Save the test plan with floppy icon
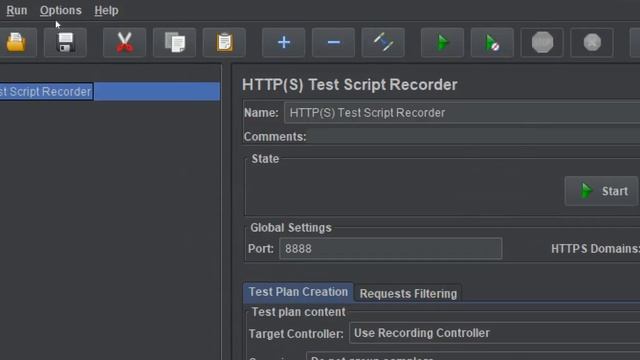Screen dimensions: 640x360 tap(65, 42)
